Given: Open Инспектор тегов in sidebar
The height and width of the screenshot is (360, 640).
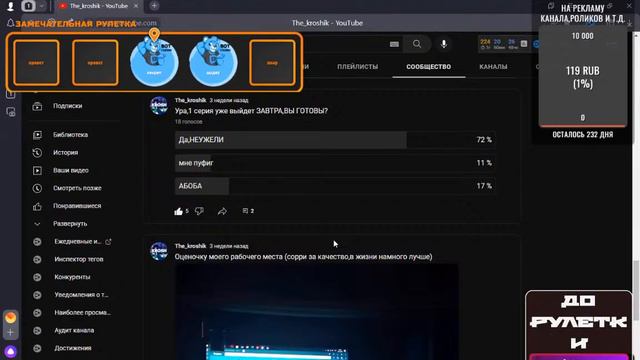Looking at the screenshot, I should click(x=78, y=259).
